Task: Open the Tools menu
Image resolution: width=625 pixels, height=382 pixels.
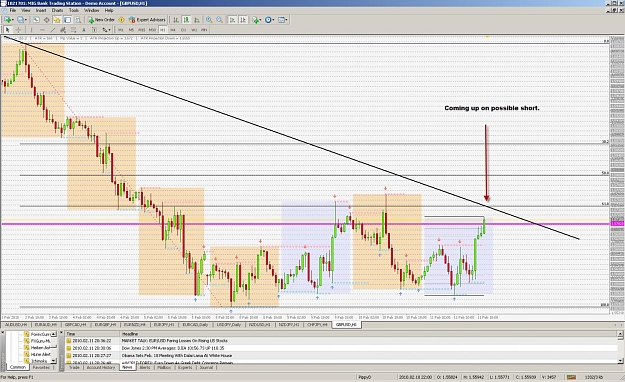Action: pyautogui.click(x=74, y=10)
